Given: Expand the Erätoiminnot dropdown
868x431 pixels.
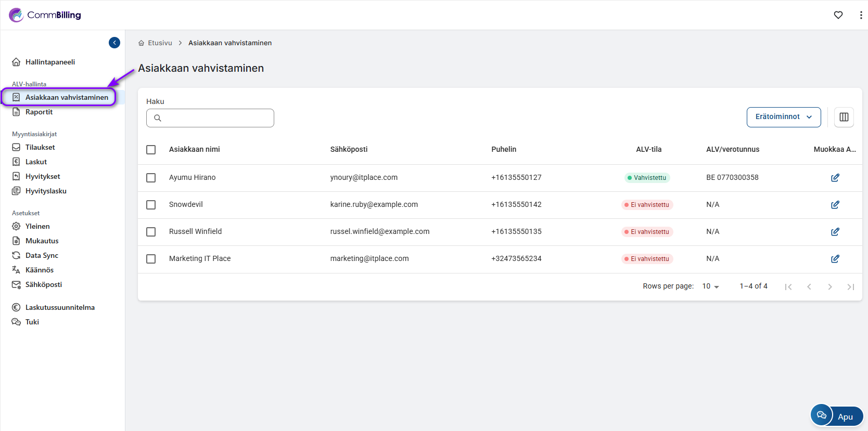Looking at the screenshot, I should (x=783, y=117).
